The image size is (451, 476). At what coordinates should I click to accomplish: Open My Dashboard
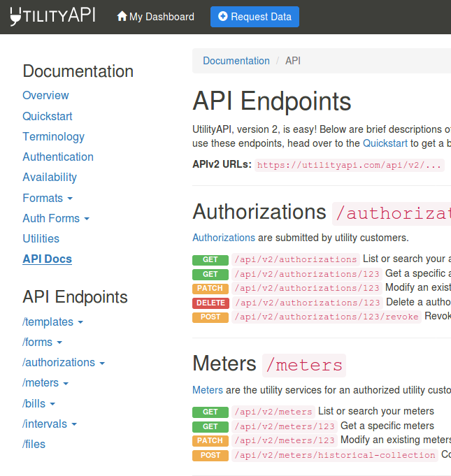(155, 17)
